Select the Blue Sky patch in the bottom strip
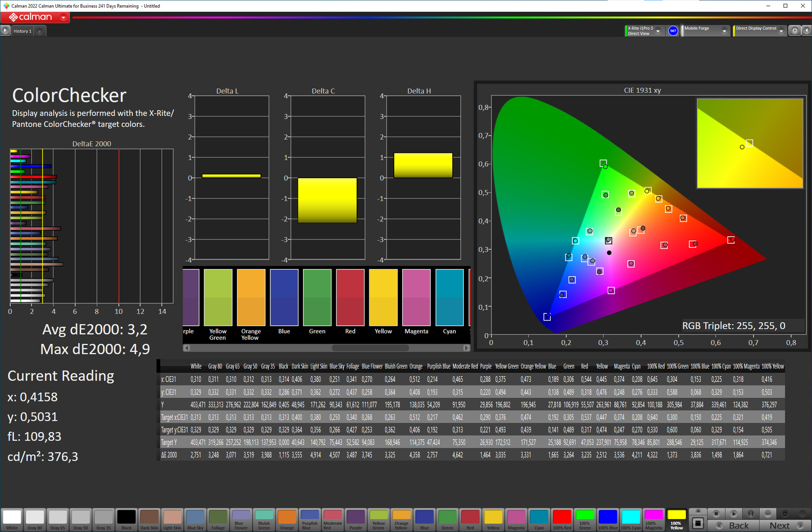Viewport: 812px width, 532px height. [x=195, y=519]
